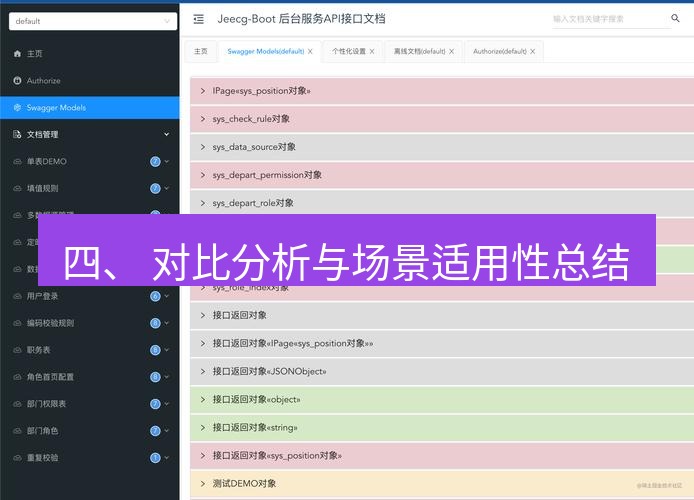Screen dimensions: 694x500
Task: Click the home icon beside 主页
Action: click(x=17, y=54)
